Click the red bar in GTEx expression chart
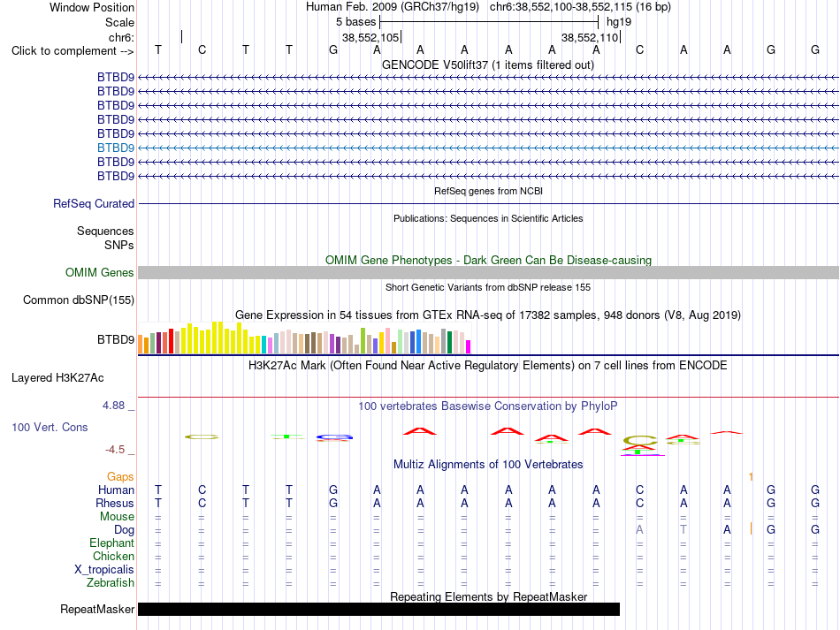Screen dimensions: 840x630 coord(171,341)
